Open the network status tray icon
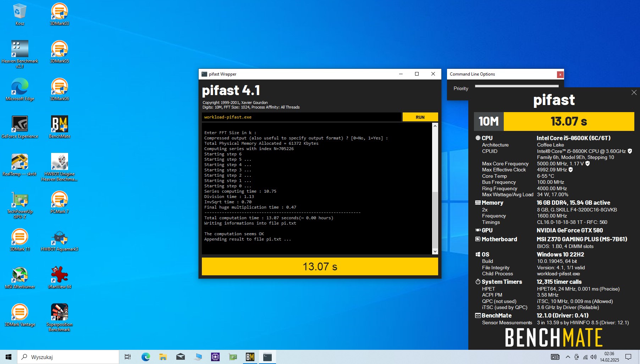640x364 pixels. [x=585, y=357]
